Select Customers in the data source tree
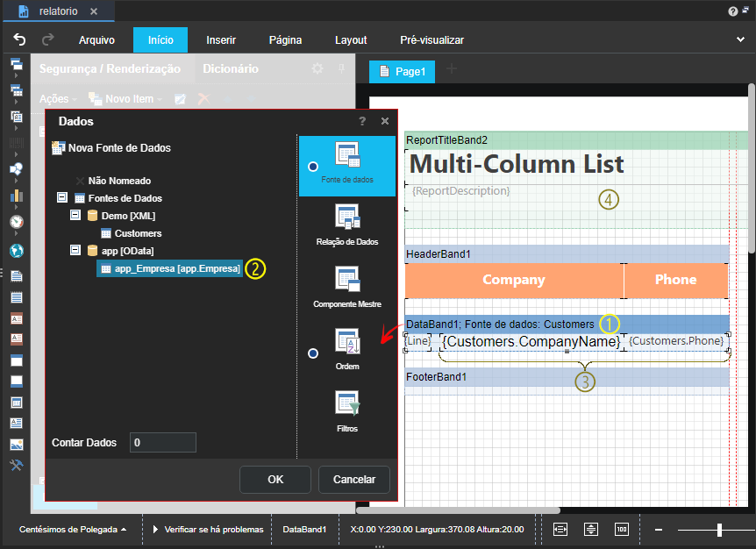 click(x=132, y=233)
